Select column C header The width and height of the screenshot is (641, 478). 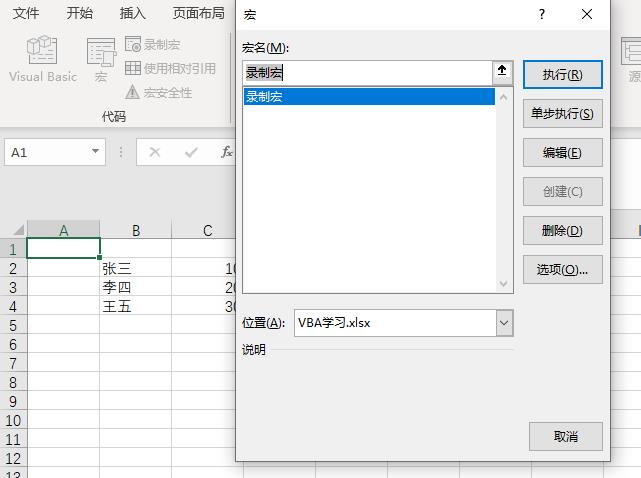[204, 230]
